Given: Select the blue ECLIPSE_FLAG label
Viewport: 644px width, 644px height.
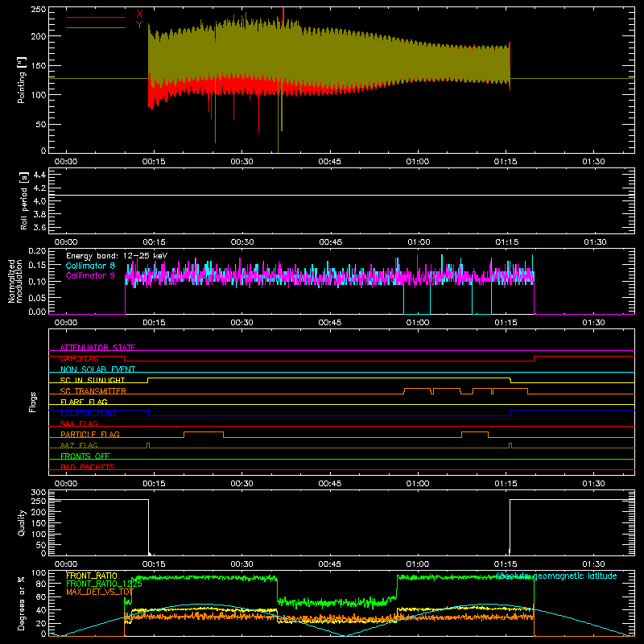Looking at the screenshot, I should [x=88, y=413].
